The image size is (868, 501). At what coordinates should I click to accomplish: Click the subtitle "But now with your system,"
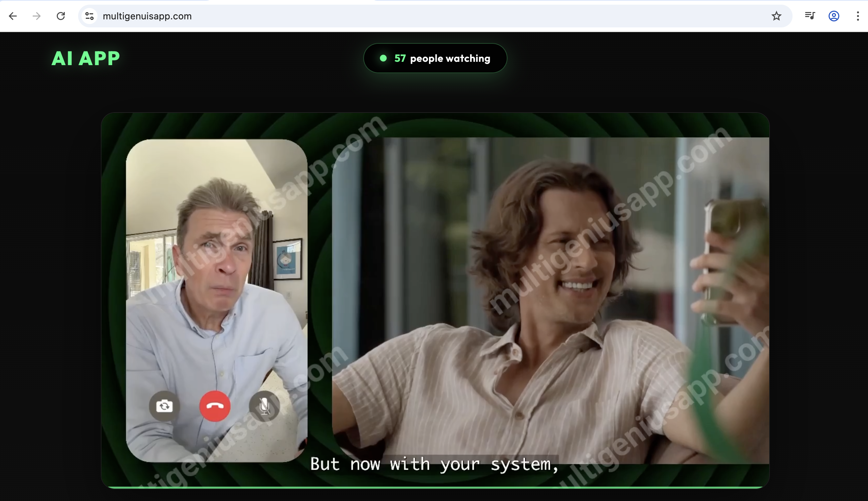point(434,464)
